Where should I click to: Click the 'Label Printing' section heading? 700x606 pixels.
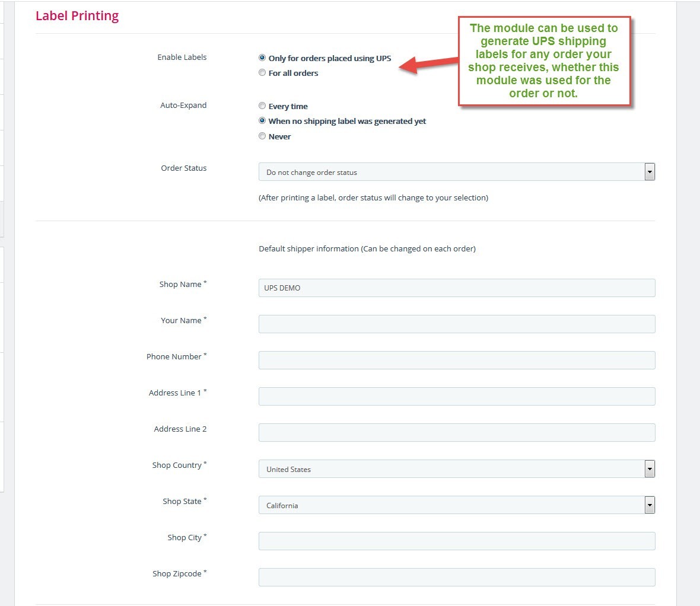tap(77, 16)
